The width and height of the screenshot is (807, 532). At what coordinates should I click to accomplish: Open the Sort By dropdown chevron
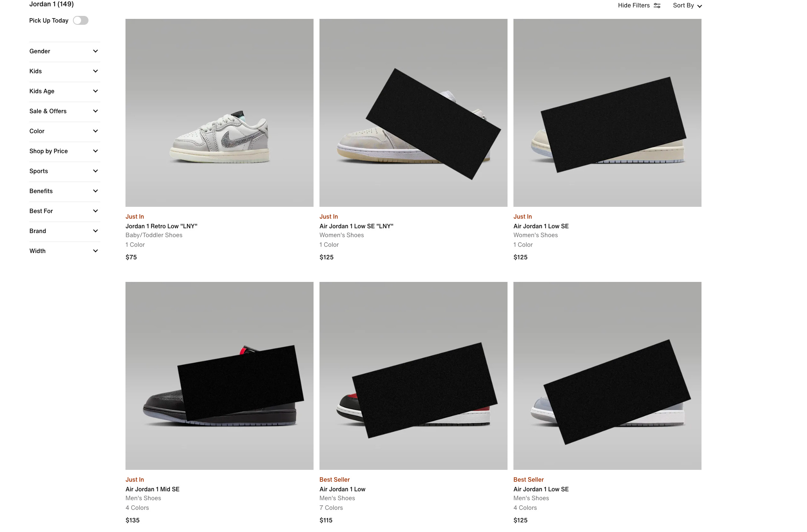pos(699,6)
